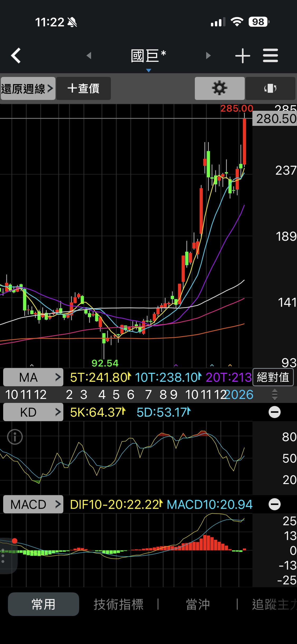Screen dimensions: 297x644
Task: Switch to the 當沖 tab
Action: 198,604
